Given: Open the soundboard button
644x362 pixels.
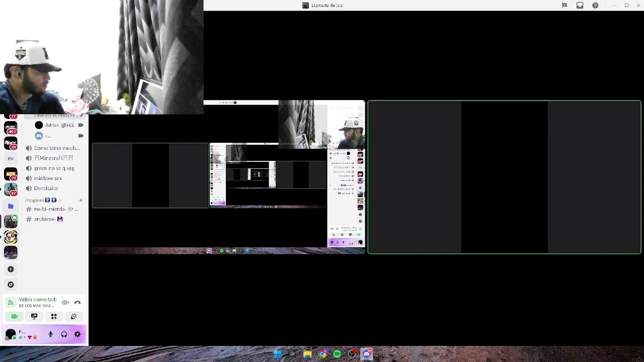Looking at the screenshot, I should [73, 316].
